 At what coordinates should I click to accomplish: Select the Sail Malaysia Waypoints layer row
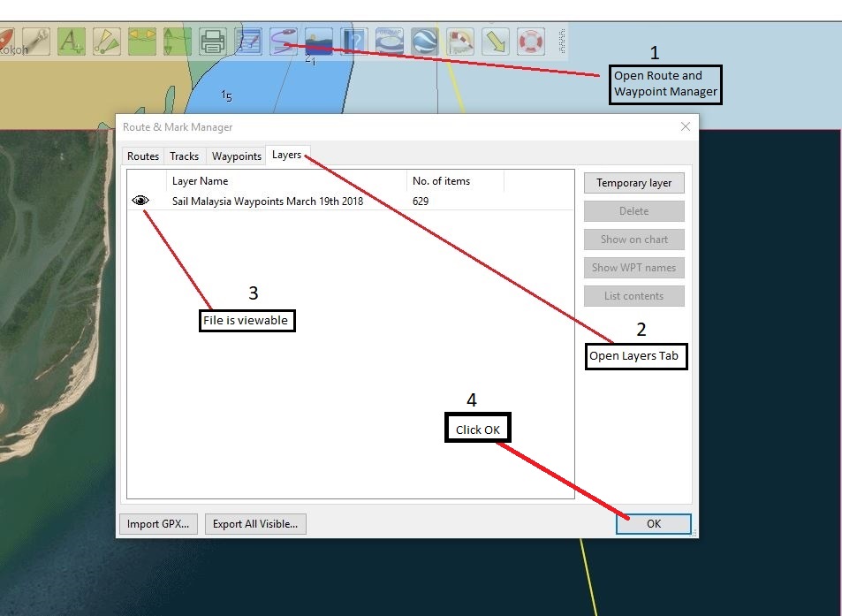coord(265,201)
